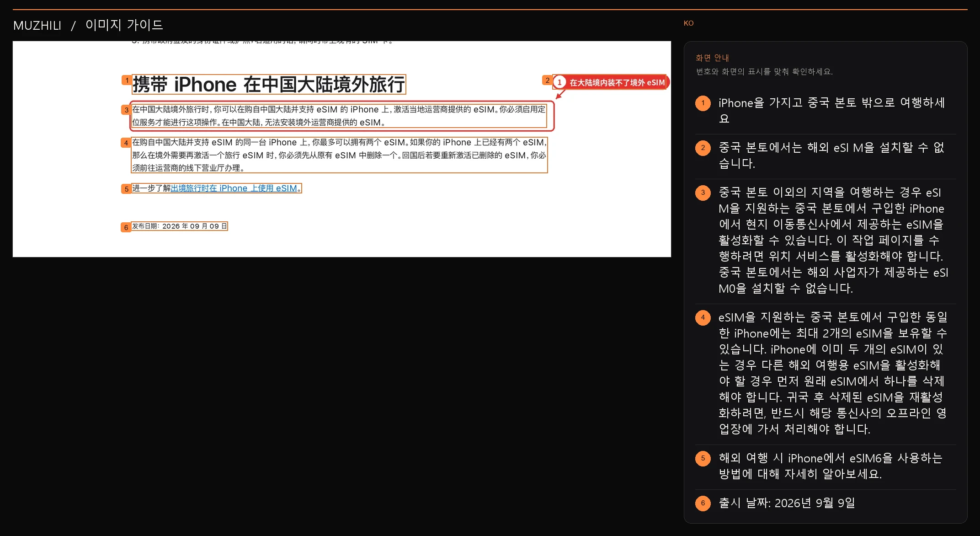This screenshot has width=980, height=536.
Task: Click the '번호와 화면의 표시를 맞춰 확인하세요' subtitle
Action: (764, 72)
